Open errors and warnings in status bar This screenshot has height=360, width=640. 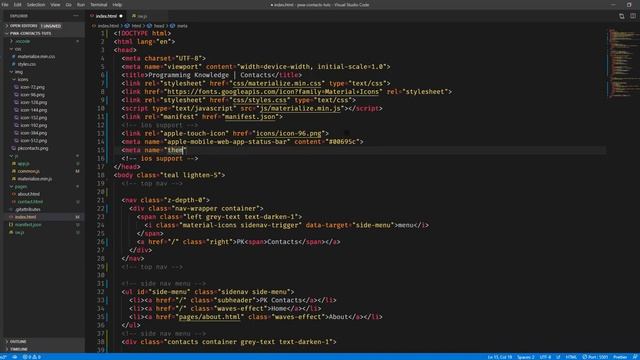tap(32, 357)
